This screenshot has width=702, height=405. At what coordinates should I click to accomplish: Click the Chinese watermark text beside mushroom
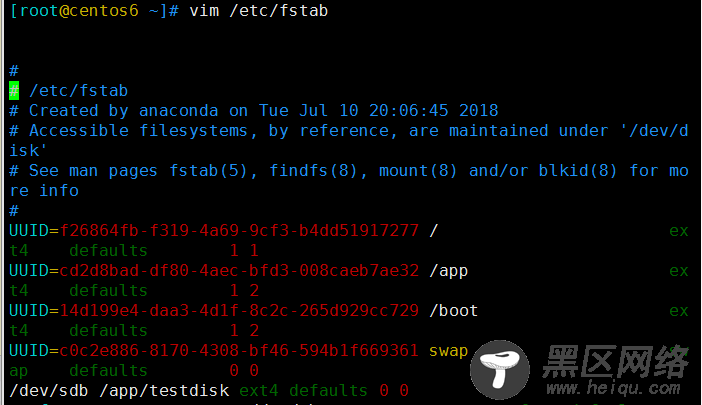tap(615, 361)
